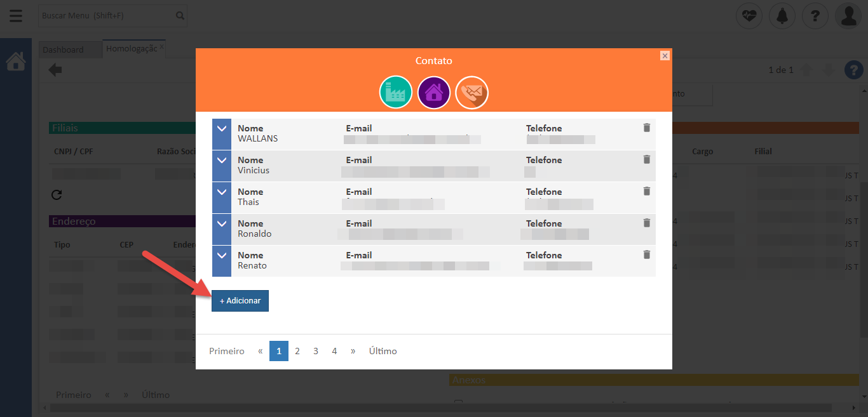Close the Contato dialog
The image size is (868, 417).
pyautogui.click(x=665, y=56)
